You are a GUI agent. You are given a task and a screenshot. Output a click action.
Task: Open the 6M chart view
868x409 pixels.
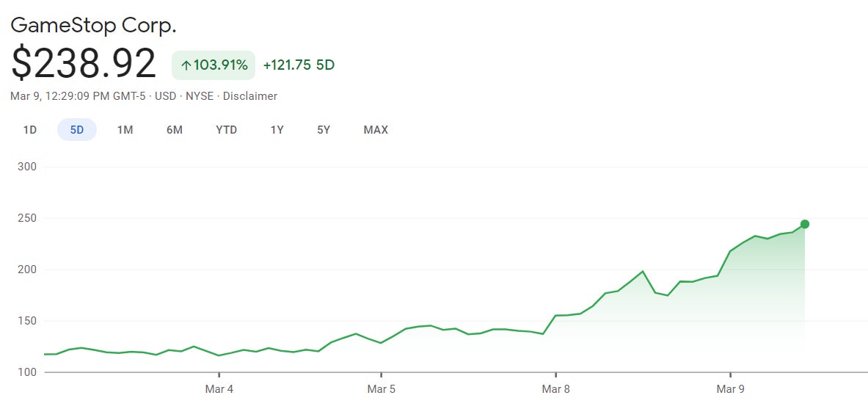point(174,130)
